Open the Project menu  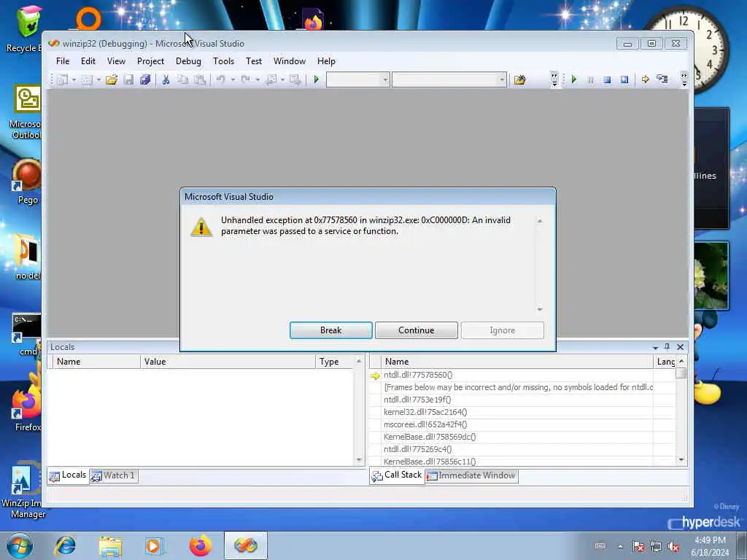point(150,61)
